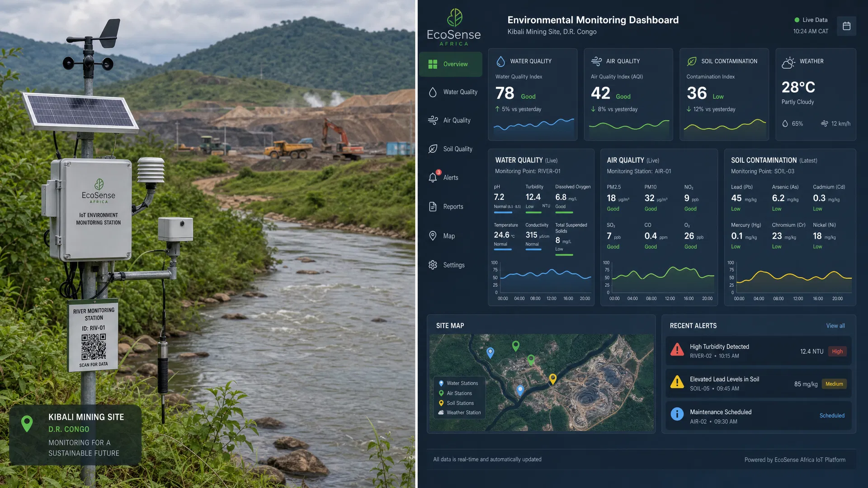
Task: Click the Water Quality Index trend chart
Action: [x=533, y=128]
